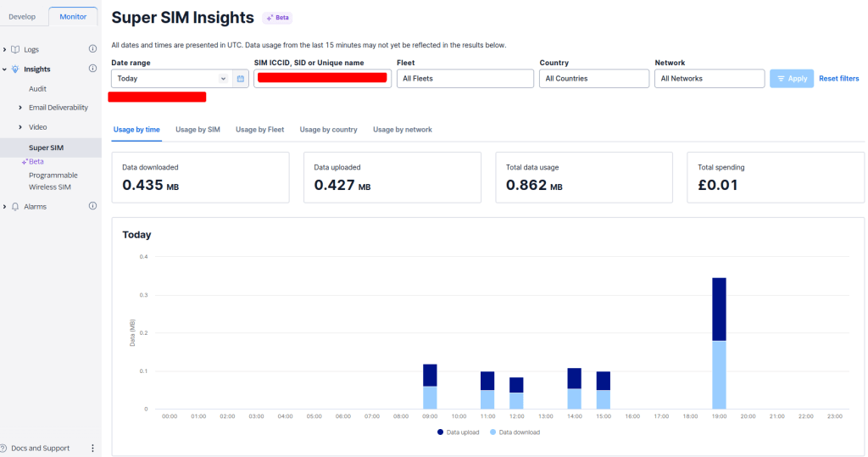Expand the Logs section chevron
Image resolution: width=868 pixels, height=457 pixels.
point(4,50)
